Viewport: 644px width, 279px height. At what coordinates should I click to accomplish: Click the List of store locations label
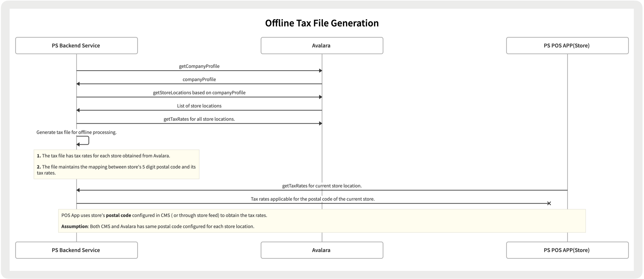tap(199, 106)
